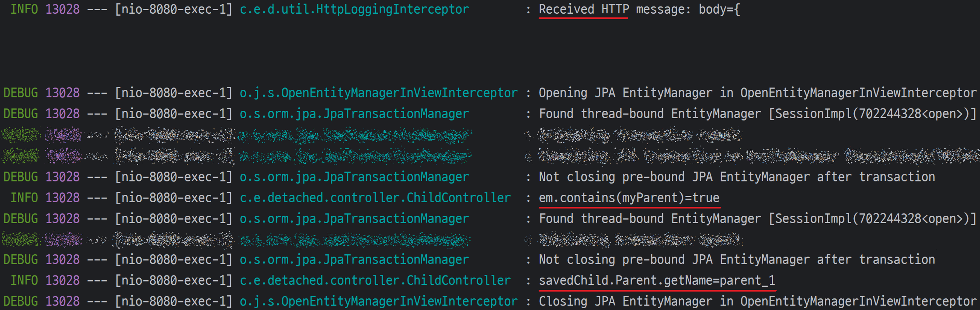This screenshot has width=980, height=310.
Task: Click the OpenEntityManagerInViewInterceptor logger on the Closing line
Action: 379,301
